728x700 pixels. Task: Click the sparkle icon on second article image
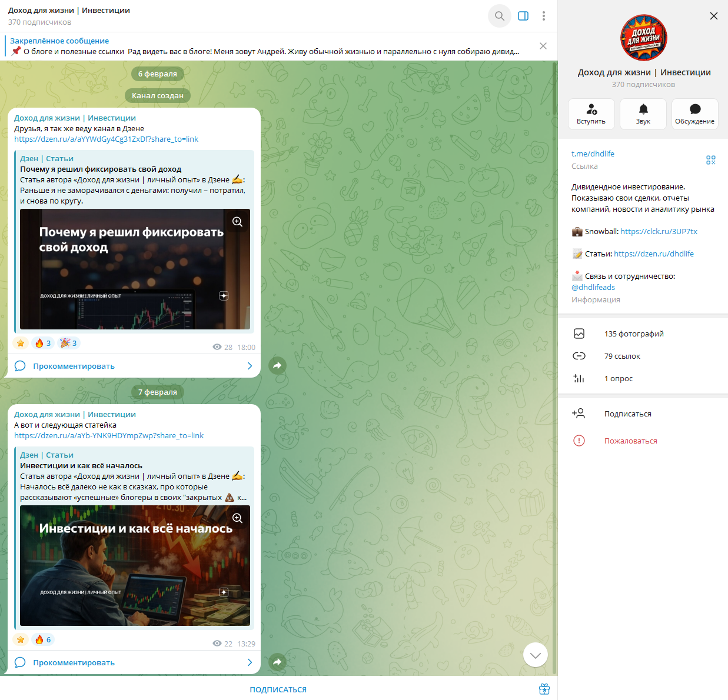click(224, 592)
